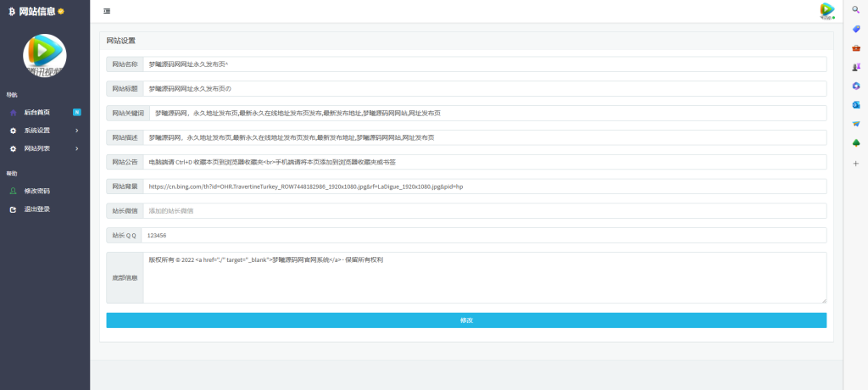Click the search icon in browser sidebar
Image resolution: width=868 pixels, height=390 pixels.
855,9
